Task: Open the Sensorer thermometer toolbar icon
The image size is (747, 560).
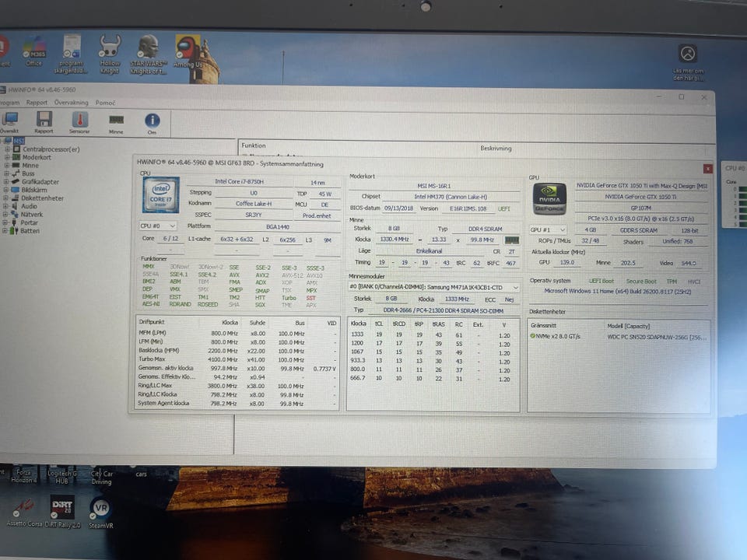Action: coord(79,120)
